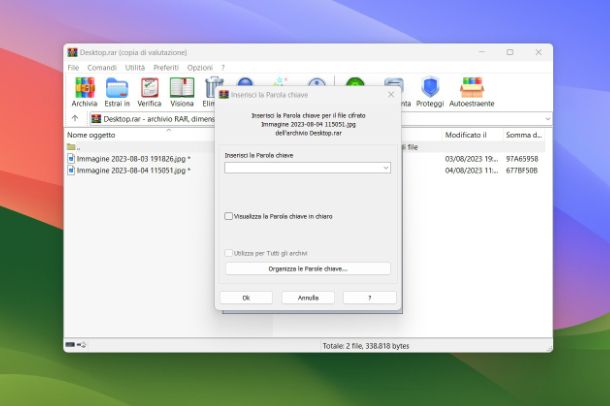The image size is (610, 406).
Task: Close the Inserisci la Parola chiave dialog
Action: (x=391, y=94)
